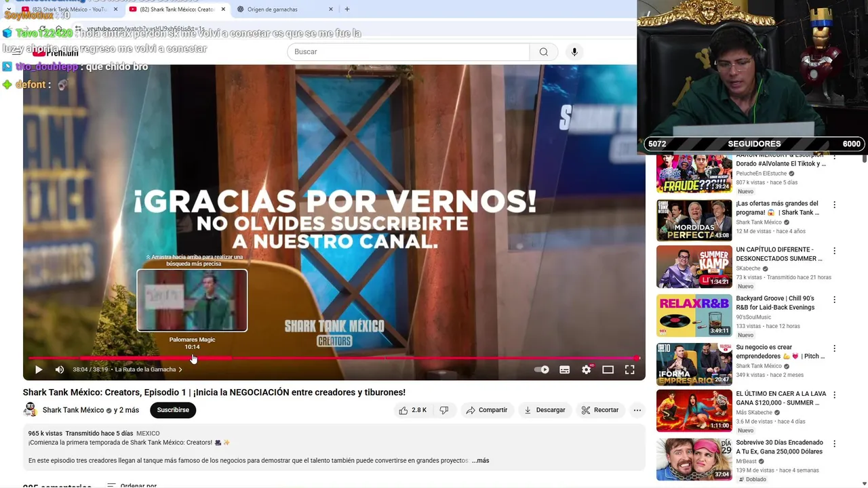Click the Suscribirse button
This screenshot has height=488, width=868.
tap(173, 410)
